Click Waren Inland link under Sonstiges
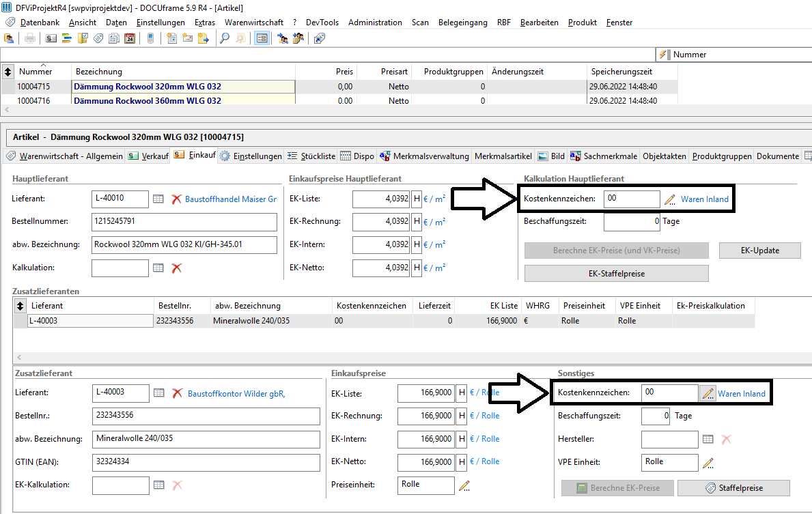The width and height of the screenshot is (812, 514). [x=742, y=394]
